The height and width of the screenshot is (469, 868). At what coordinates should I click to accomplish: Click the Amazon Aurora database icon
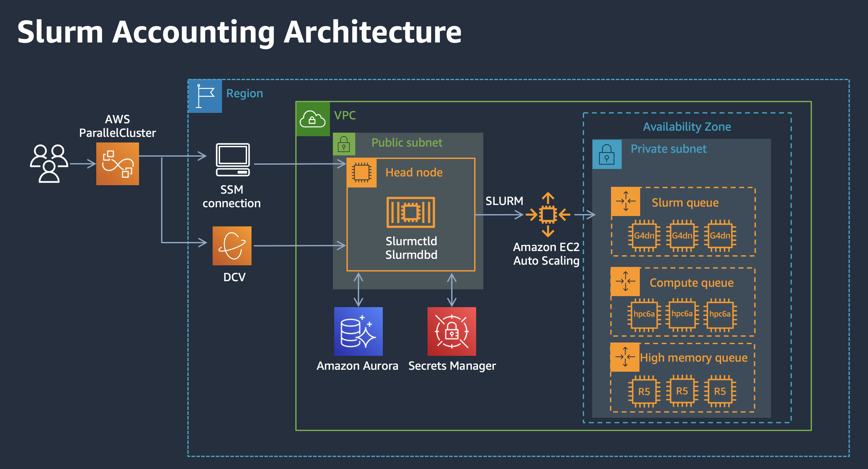[358, 331]
